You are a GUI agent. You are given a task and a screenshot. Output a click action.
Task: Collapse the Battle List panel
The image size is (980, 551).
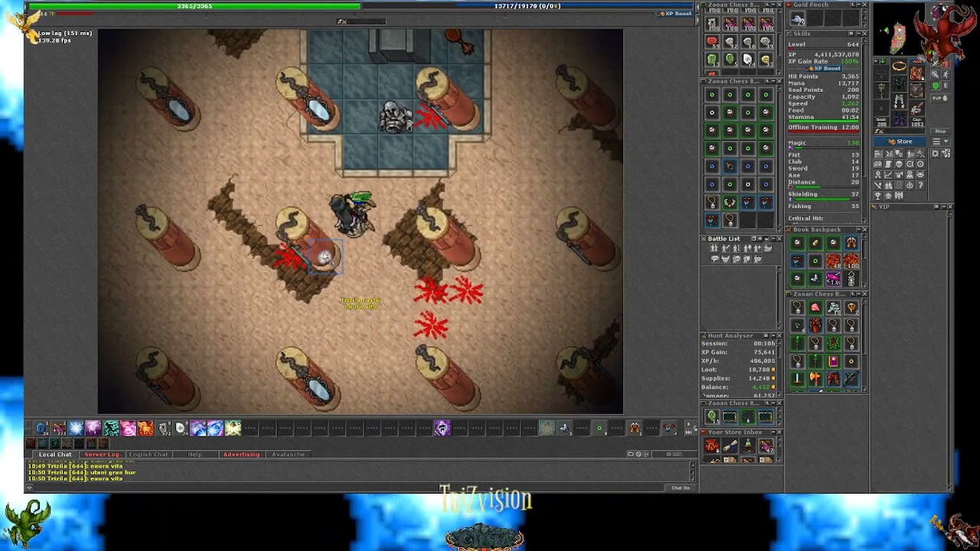point(773,239)
